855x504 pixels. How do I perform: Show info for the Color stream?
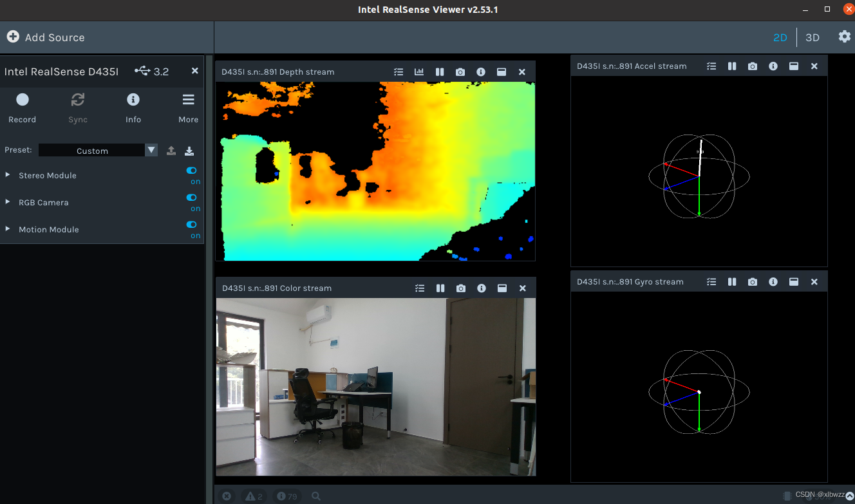(x=482, y=288)
